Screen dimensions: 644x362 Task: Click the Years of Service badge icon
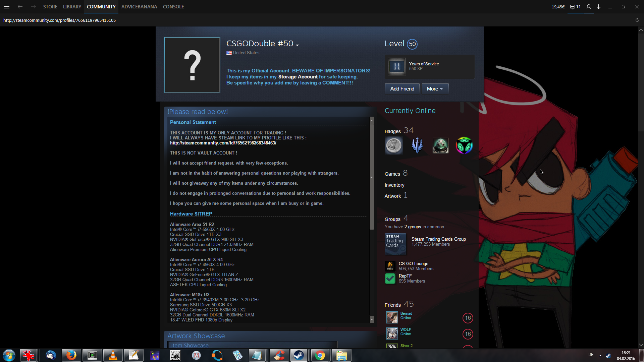(x=396, y=66)
